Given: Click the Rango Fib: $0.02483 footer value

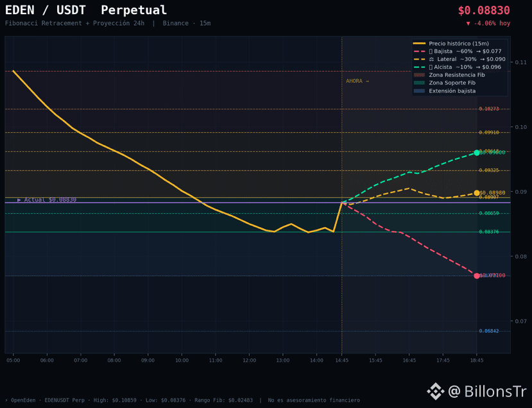Looking at the screenshot, I should [223, 400].
